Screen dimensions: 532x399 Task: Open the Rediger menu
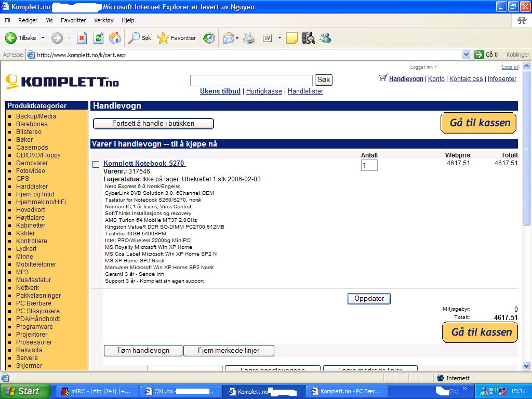[28, 20]
